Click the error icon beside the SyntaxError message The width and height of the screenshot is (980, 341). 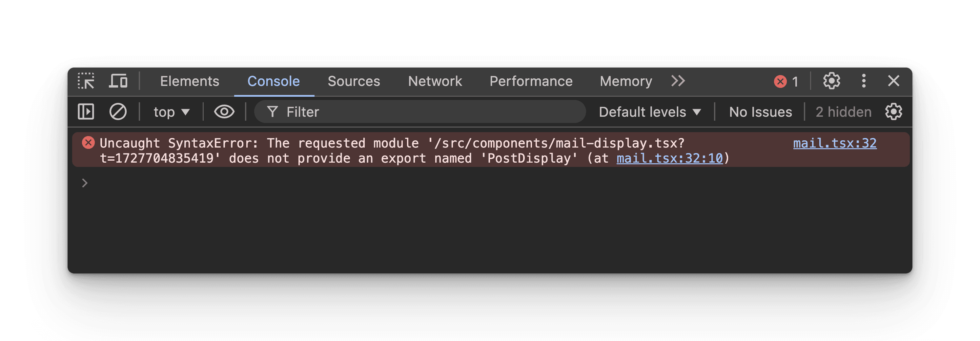[x=88, y=143]
